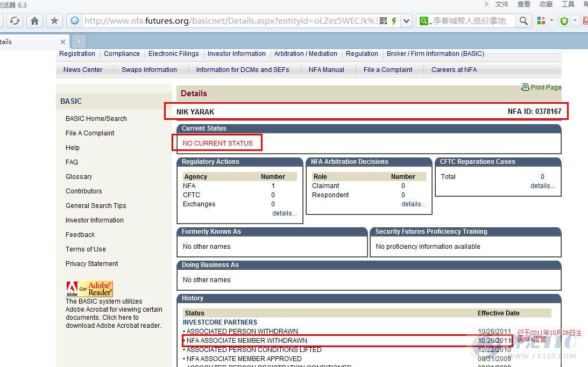Click the green lightning speed mode icon
The width and height of the screenshot is (588, 367).
click(394, 21)
